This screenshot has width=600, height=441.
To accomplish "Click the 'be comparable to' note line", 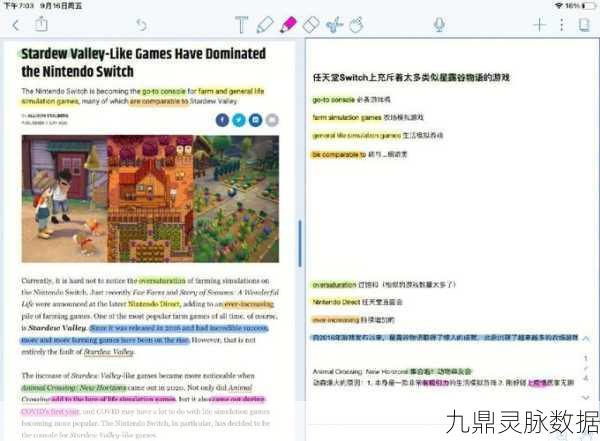I will pos(359,155).
